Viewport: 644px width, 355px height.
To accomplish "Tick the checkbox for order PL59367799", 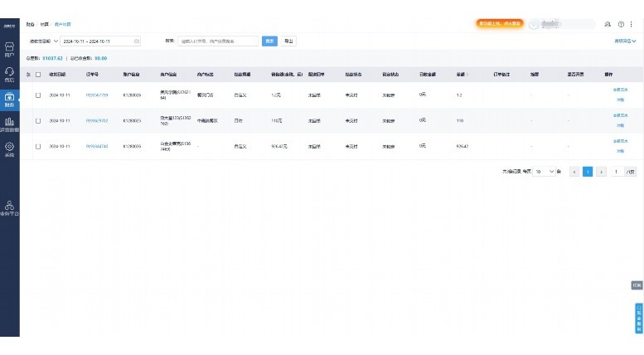I will tap(38, 95).
